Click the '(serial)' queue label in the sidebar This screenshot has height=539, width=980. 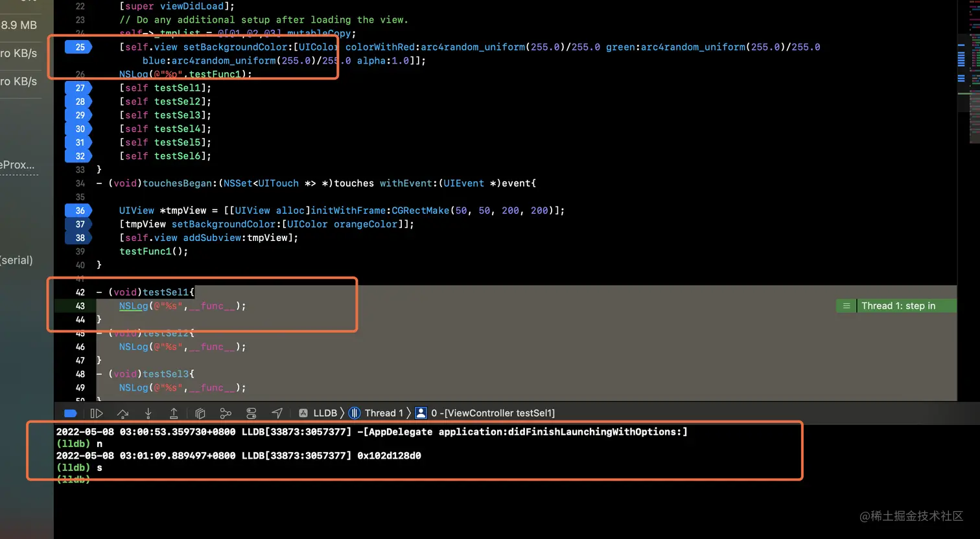(x=16, y=260)
